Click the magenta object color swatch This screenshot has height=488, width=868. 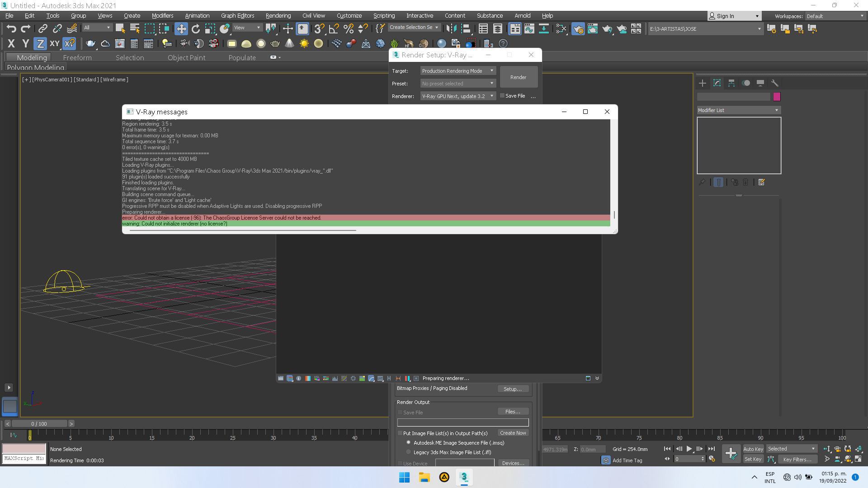click(777, 97)
